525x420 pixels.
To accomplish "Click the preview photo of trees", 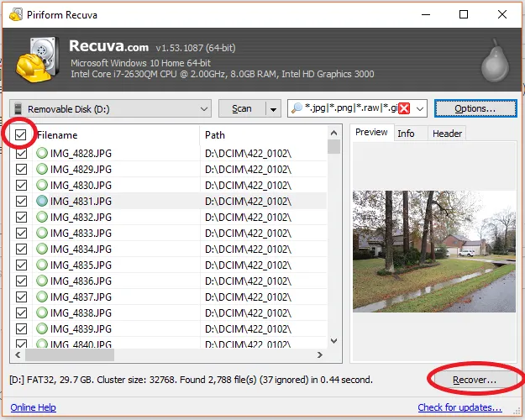I will coord(434,251).
